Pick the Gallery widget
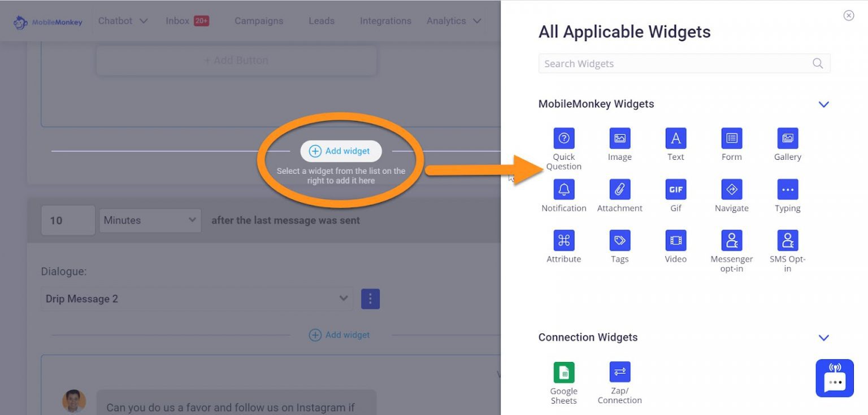The image size is (868, 415). [787, 138]
